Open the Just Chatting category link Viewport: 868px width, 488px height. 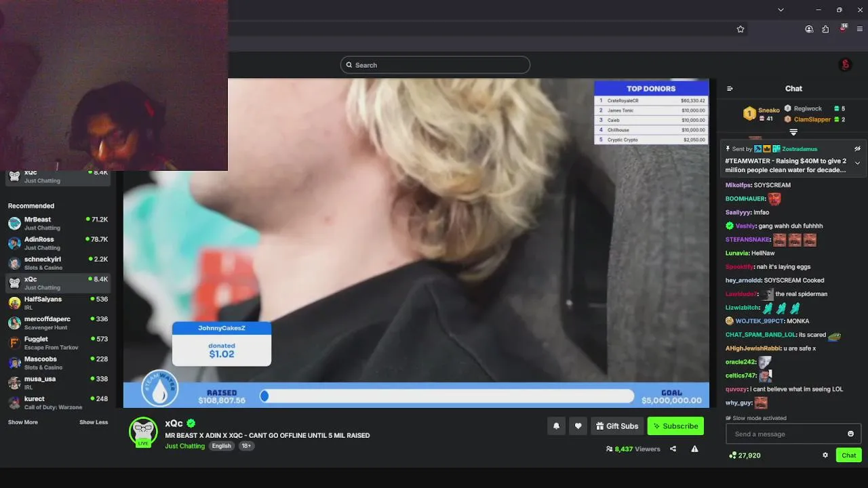click(x=184, y=446)
